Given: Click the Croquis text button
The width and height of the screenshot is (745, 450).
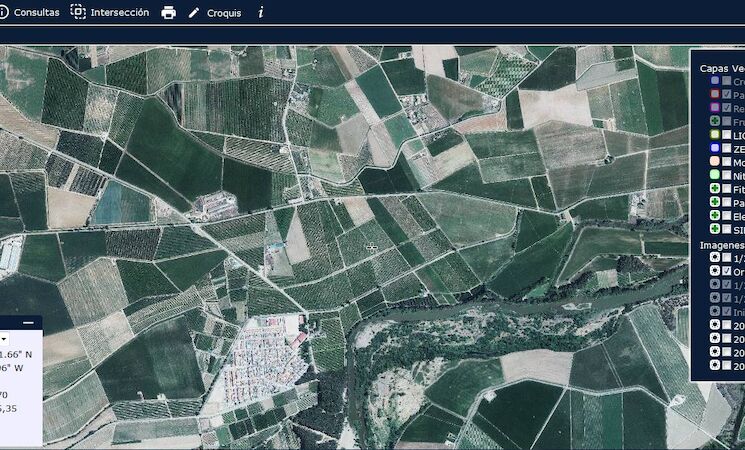Looking at the screenshot, I should [x=224, y=13].
